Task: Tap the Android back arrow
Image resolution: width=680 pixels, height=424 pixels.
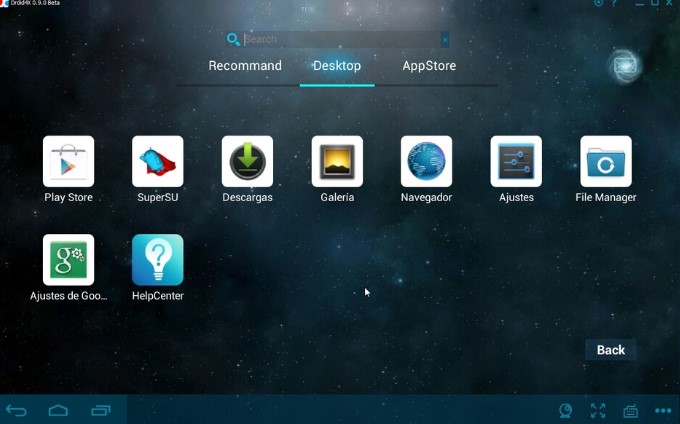Action: pos(16,410)
